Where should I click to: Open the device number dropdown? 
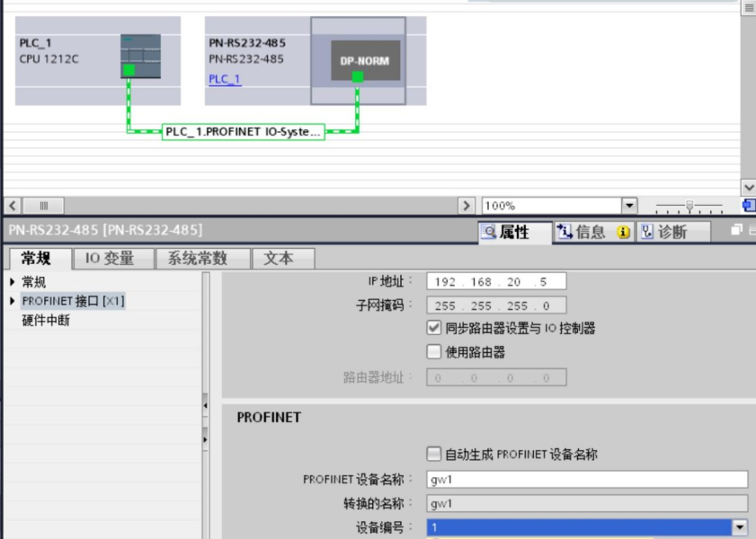tap(740, 528)
